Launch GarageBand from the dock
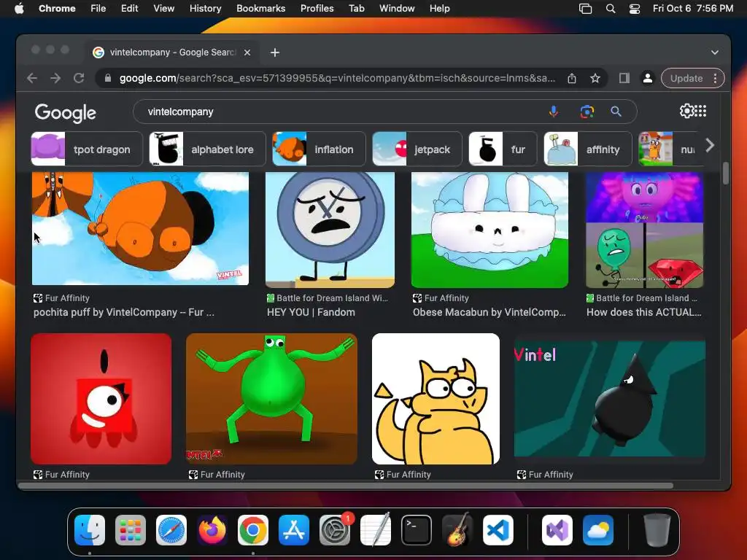The image size is (747, 560). pos(457,530)
